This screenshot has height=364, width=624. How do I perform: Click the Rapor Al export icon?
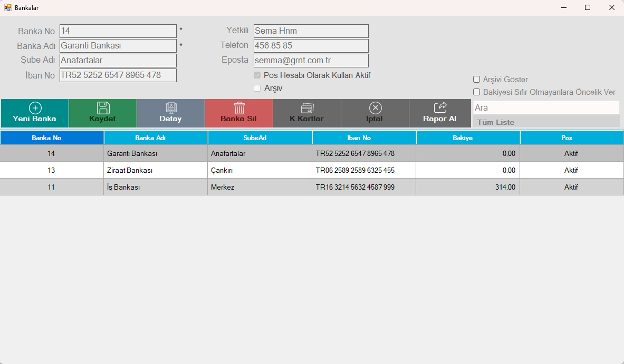pos(440,108)
